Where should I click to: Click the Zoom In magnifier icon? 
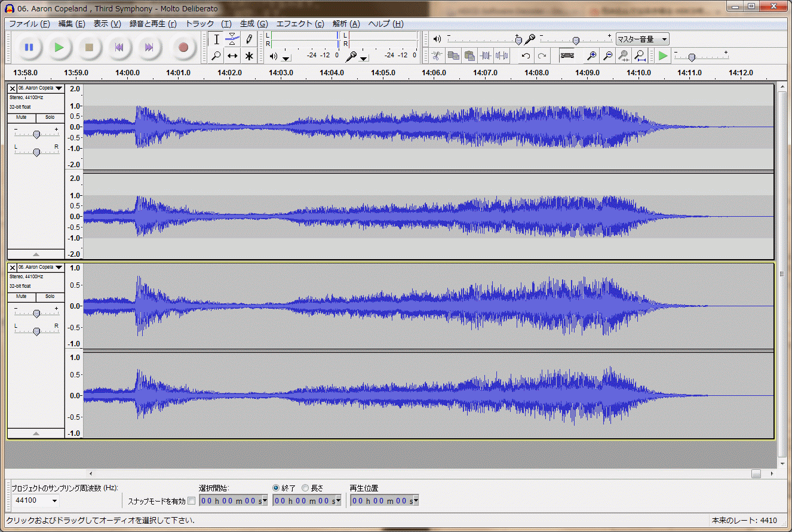tap(591, 56)
